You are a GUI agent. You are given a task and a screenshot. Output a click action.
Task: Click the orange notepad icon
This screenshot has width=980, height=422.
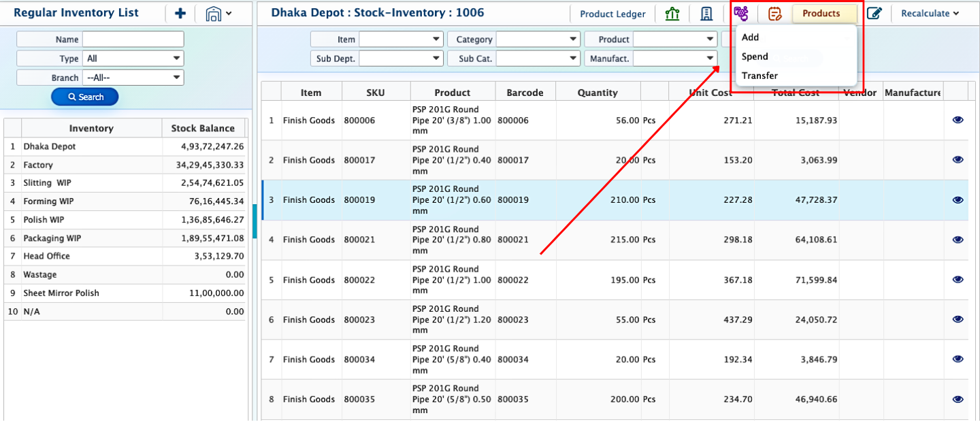(x=774, y=14)
